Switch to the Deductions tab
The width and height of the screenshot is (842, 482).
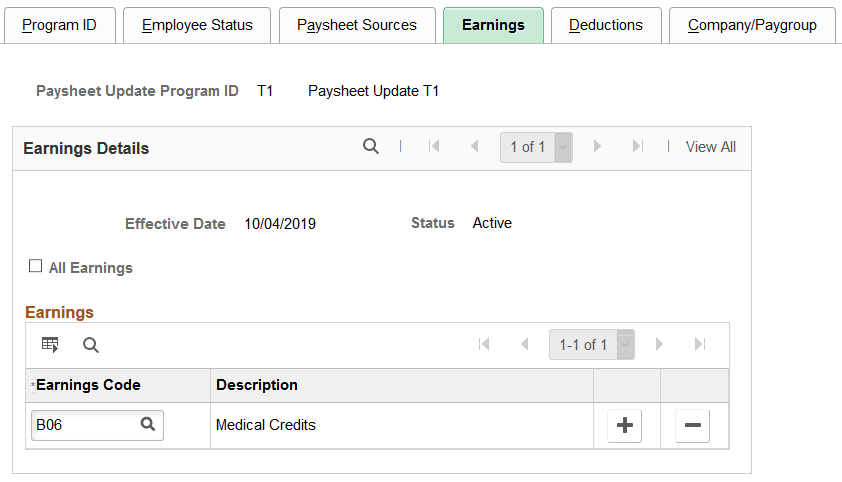tap(606, 25)
